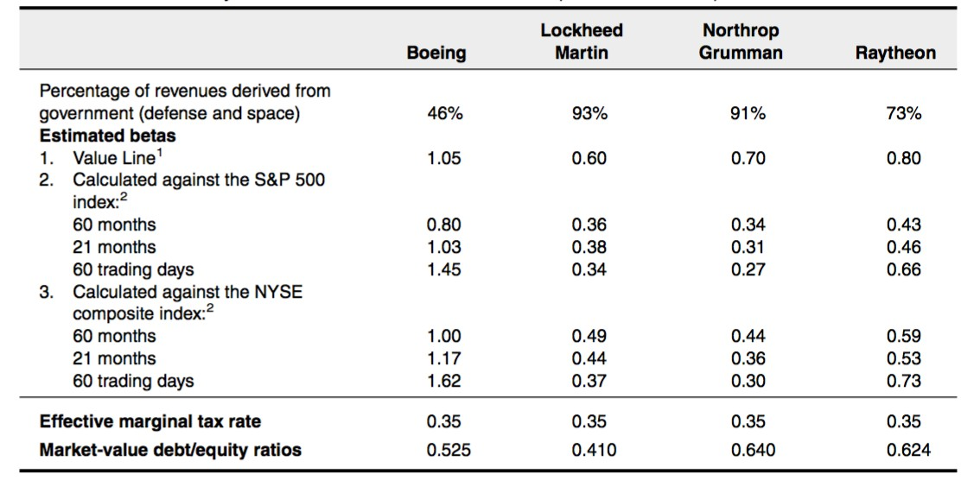This screenshot has height=480, width=980.
Task: Select the Value Line row label
Action: click(x=116, y=158)
